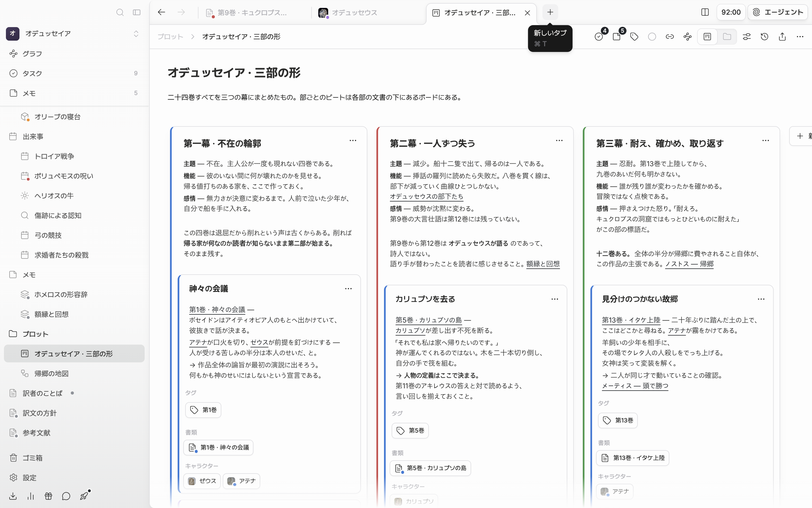
Task: Open ゴミ箱 in sidebar
Action: (x=74, y=457)
